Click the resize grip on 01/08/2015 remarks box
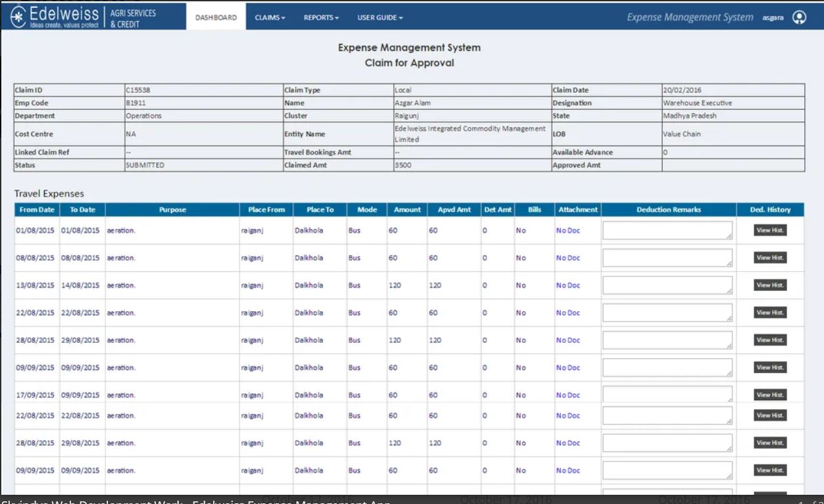Screen dimensions: 824x504 coord(729,236)
